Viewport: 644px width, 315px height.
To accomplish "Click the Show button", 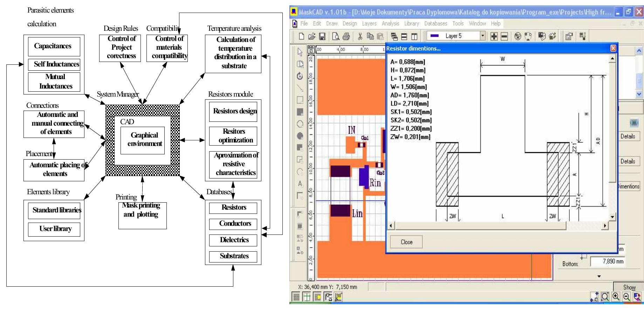I will pyautogui.click(x=629, y=287).
